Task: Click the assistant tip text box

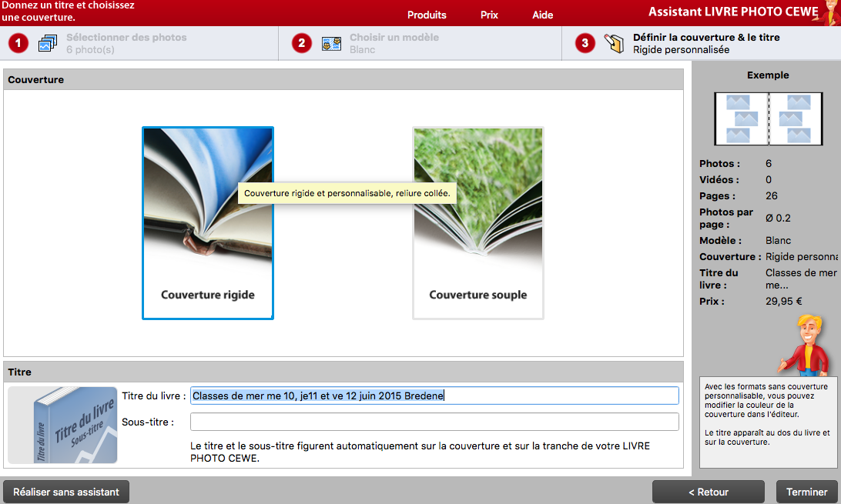Action: (x=768, y=422)
